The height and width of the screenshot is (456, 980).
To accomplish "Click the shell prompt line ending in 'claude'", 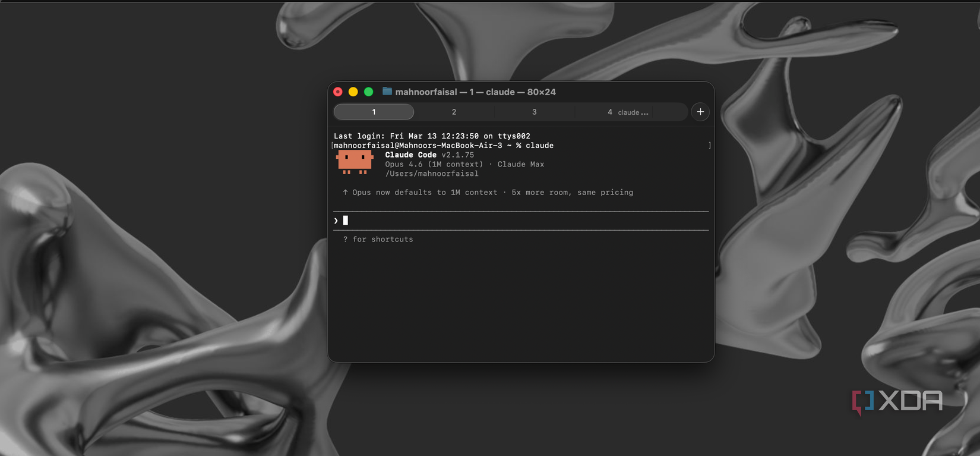I will [x=444, y=145].
